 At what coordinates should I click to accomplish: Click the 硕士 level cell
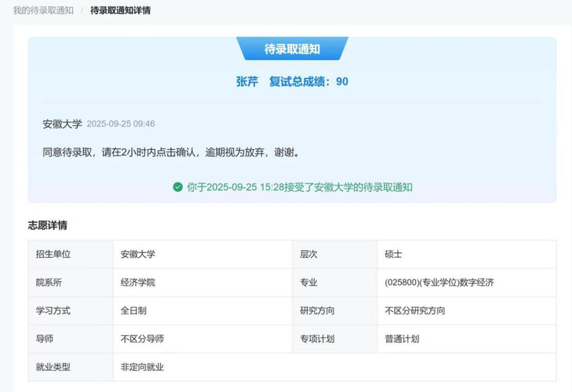tap(393, 254)
